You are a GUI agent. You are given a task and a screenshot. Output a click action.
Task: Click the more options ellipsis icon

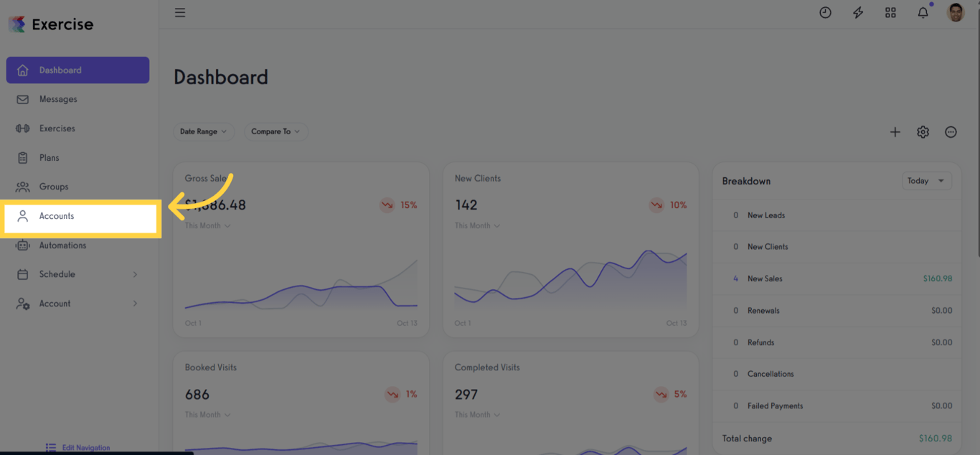coord(951,132)
